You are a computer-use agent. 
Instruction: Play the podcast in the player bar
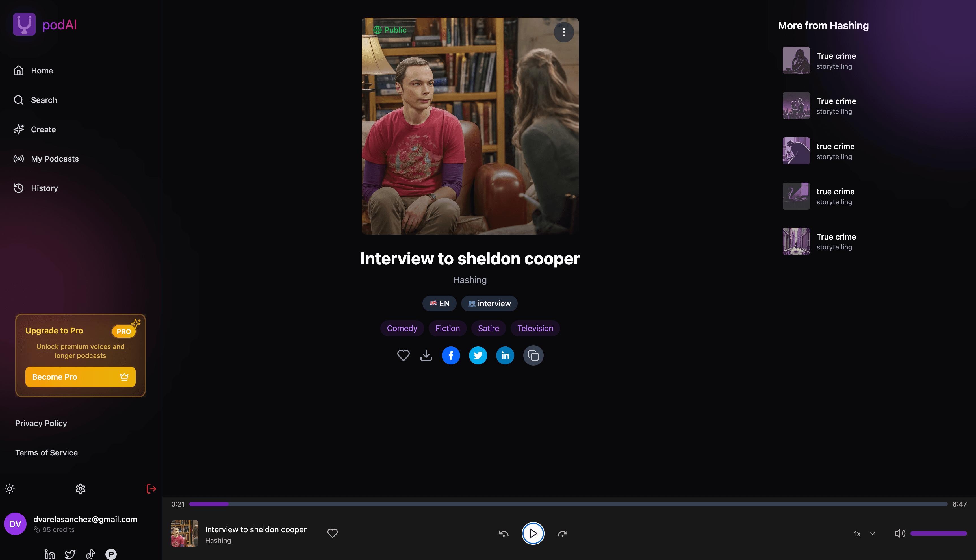click(x=533, y=533)
